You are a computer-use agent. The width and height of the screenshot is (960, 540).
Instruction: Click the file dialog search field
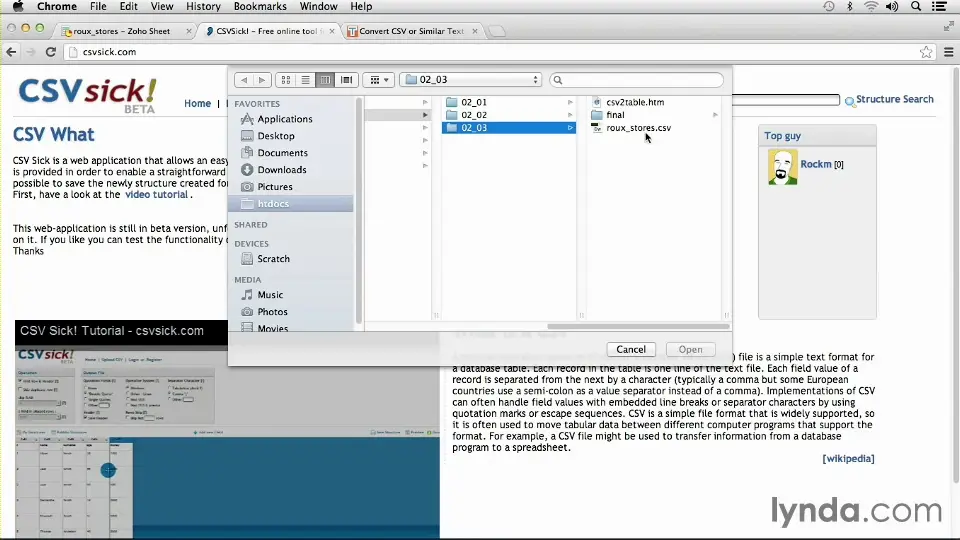(x=636, y=80)
